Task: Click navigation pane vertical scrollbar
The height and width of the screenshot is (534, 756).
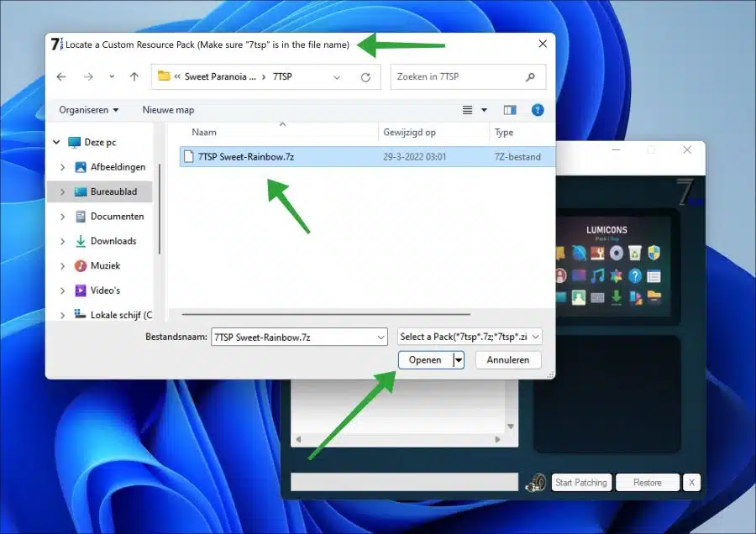Action: [159, 208]
